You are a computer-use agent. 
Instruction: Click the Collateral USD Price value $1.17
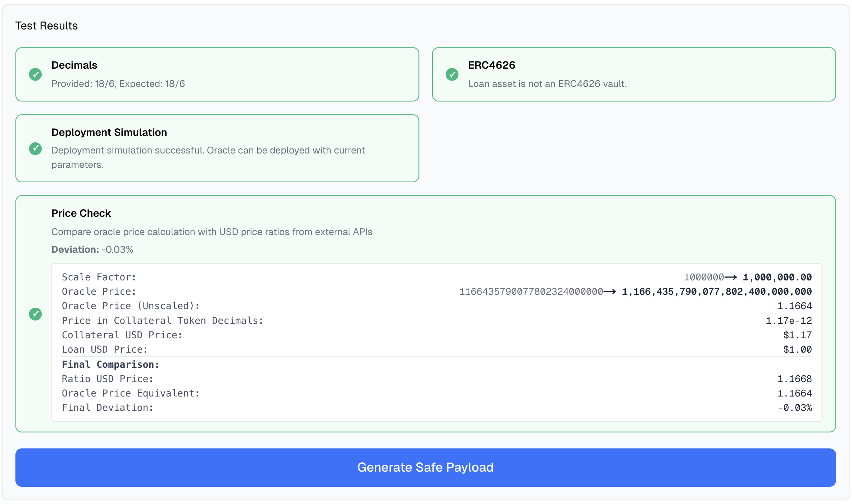(797, 335)
